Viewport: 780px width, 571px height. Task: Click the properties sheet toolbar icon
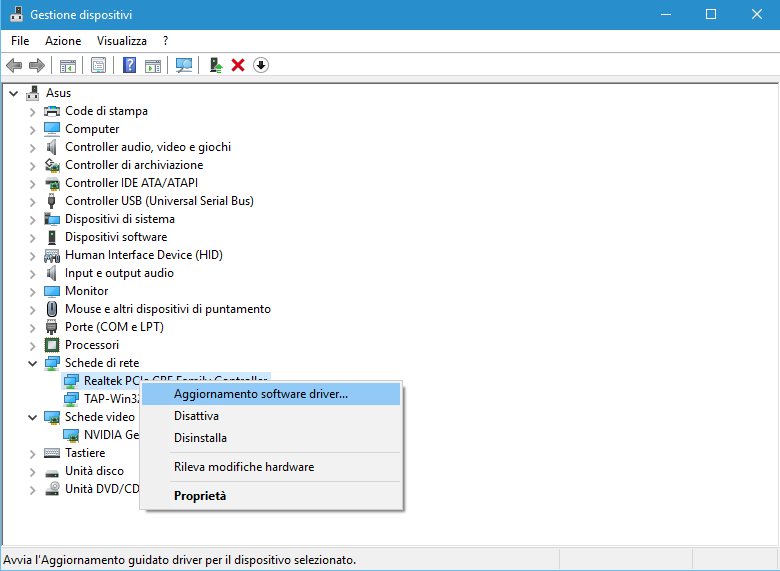[x=98, y=65]
